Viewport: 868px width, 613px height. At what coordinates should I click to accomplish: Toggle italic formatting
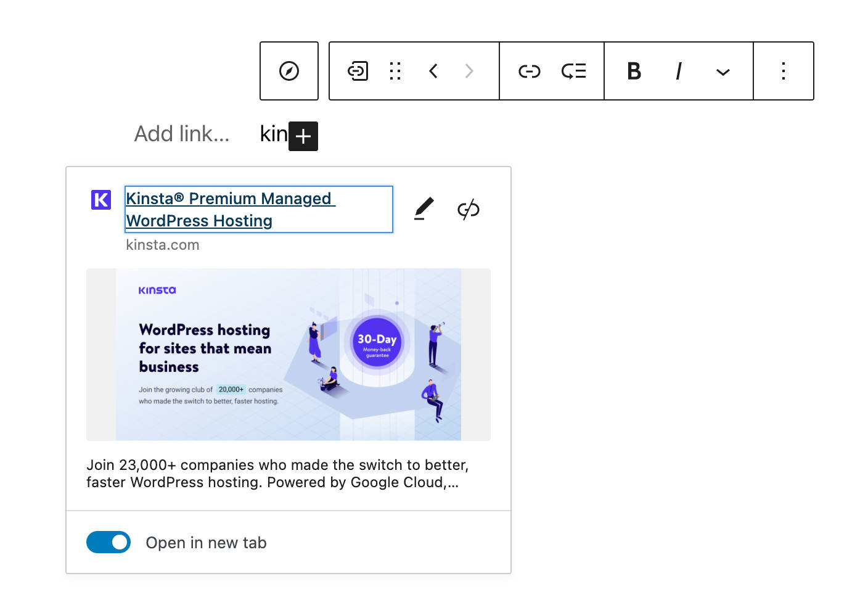point(679,72)
